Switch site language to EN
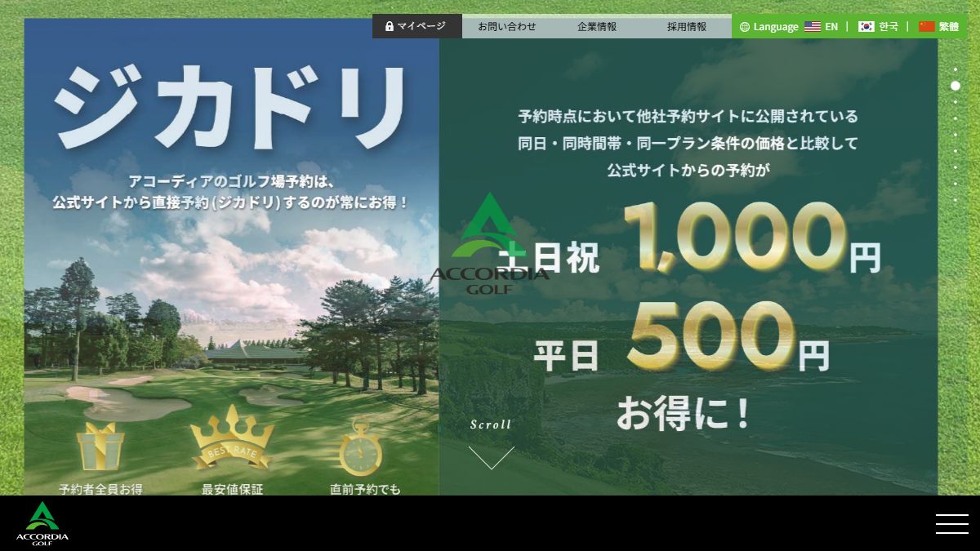Screen dimensions: 980x551 coord(821,26)
